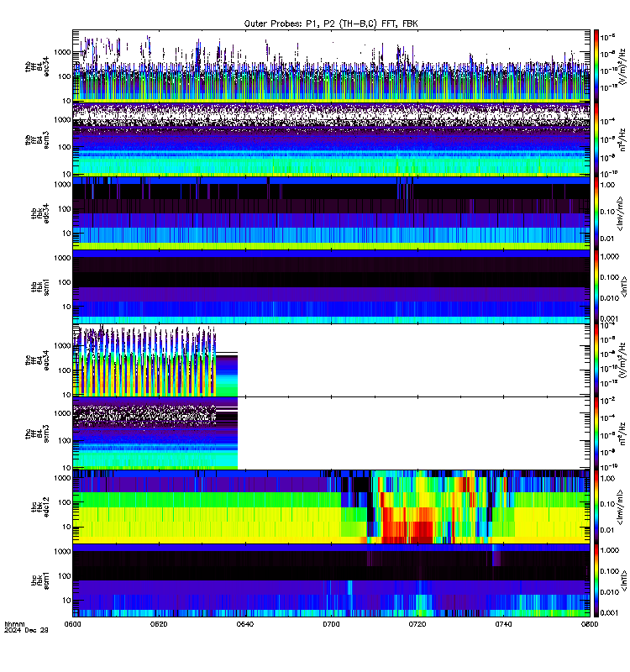This screenshot has height=672, width=630.
Task: Click the 'thb fff 64 eac34' panel label
Action: [x=37, y=67]
